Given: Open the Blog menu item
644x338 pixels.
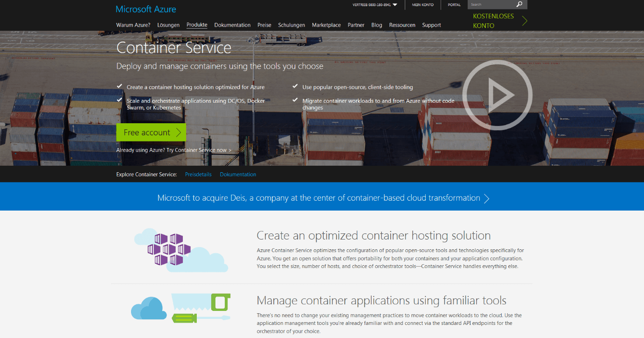Looking at the screenshot, I should tap(377, 25).
